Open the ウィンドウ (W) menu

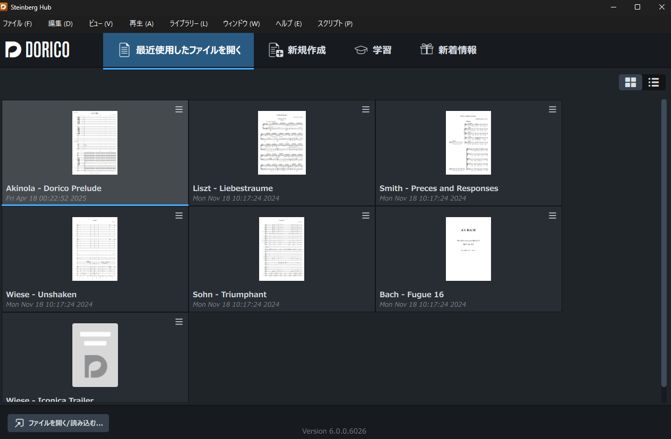pyautogui.click(x=241, y=24)
